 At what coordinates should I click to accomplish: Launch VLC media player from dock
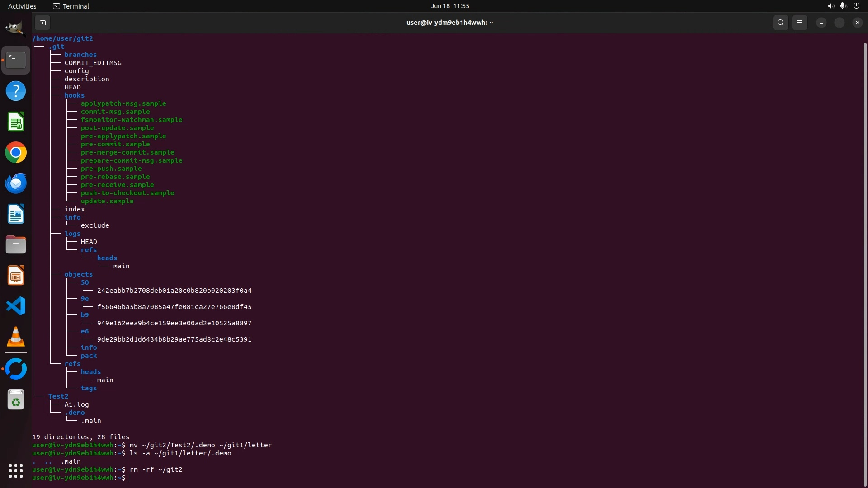tap(16, 337)
